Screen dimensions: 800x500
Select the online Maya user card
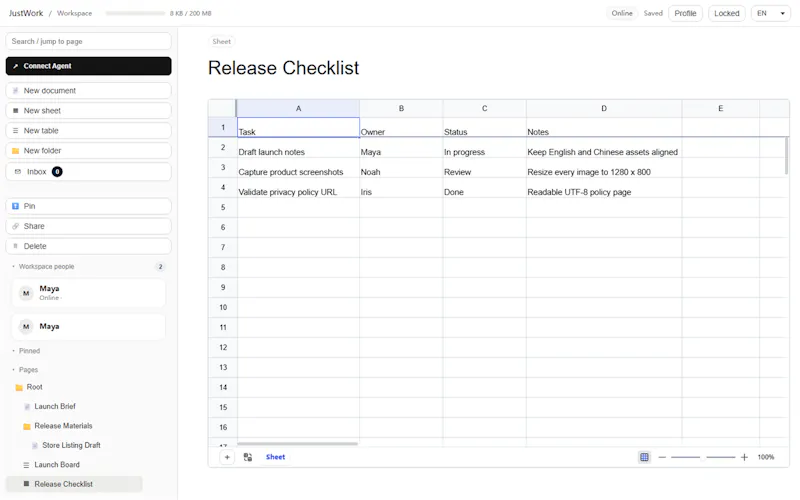tap(88, 293)
